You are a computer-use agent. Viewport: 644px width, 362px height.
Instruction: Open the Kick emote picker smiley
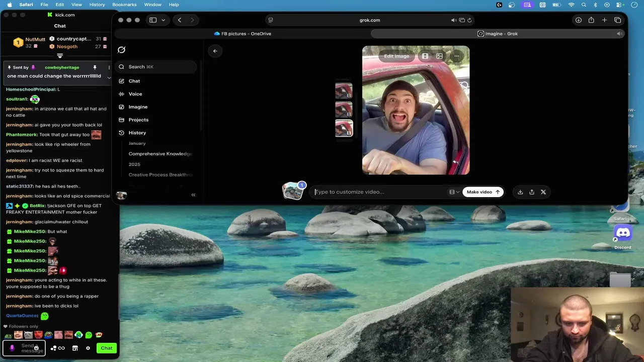point(36,348)
